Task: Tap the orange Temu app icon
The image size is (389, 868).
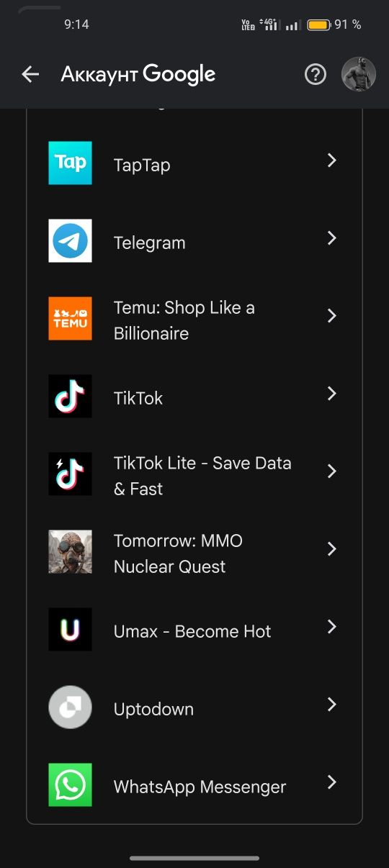Action: 70,318
